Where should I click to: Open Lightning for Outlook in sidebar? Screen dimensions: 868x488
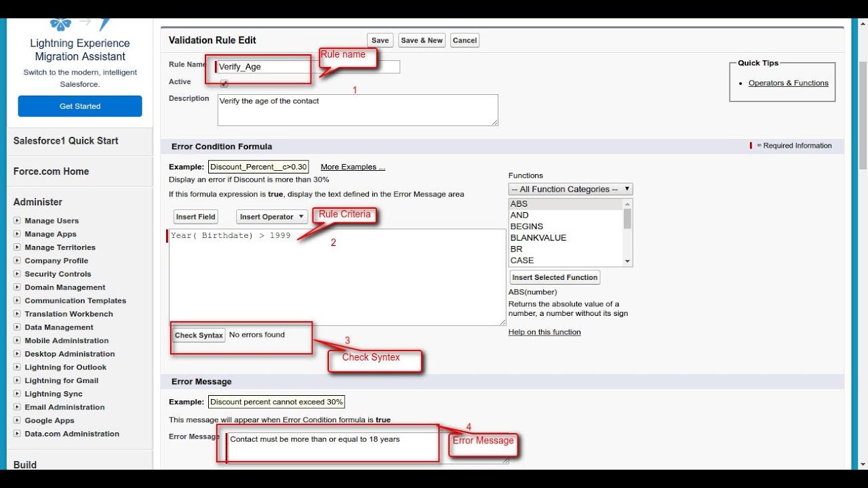point(66,367)
